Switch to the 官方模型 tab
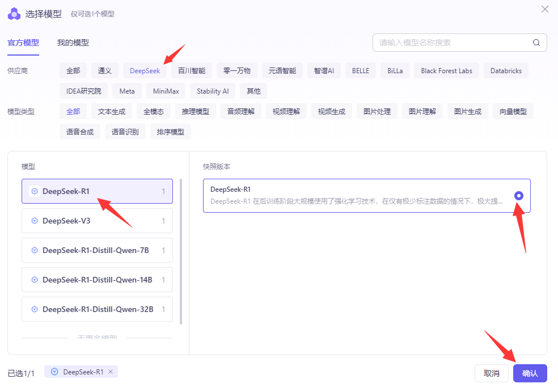 23,43
